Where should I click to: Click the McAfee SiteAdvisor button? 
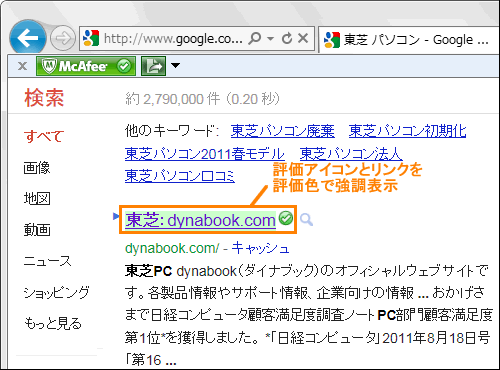[86, 66]
